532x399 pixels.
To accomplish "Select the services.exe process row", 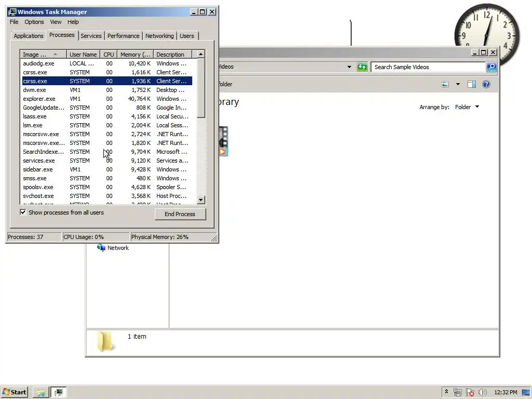I will point(106,161).
